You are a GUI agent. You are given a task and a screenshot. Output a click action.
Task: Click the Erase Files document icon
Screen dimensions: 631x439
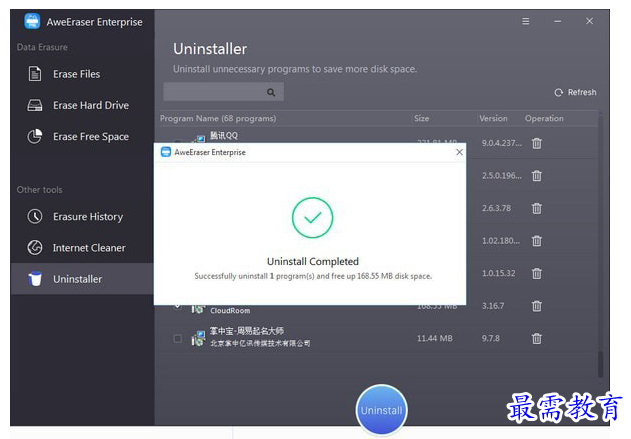(35, 74)
